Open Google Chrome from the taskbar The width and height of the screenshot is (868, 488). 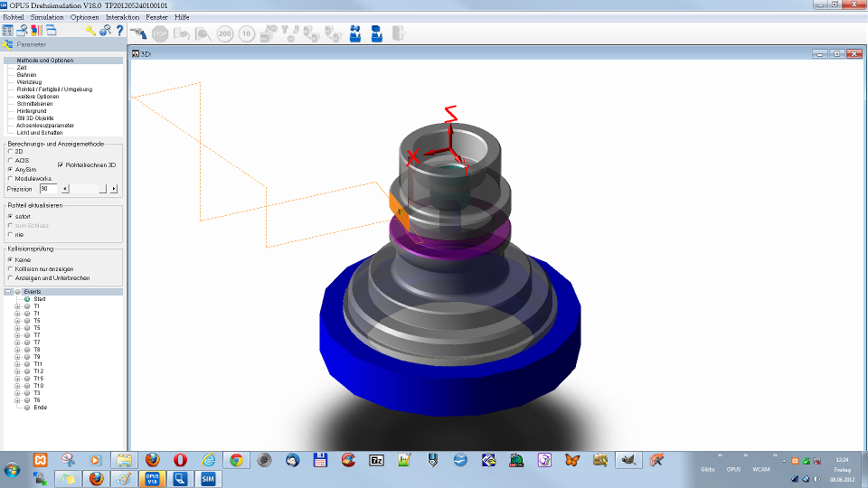pyautogui.click(x=236, y=460)
